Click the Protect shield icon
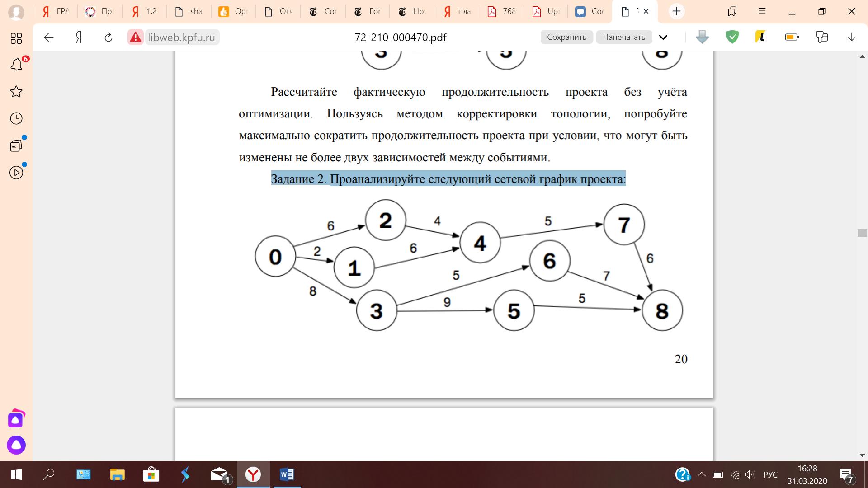 (x=732, y=37)
